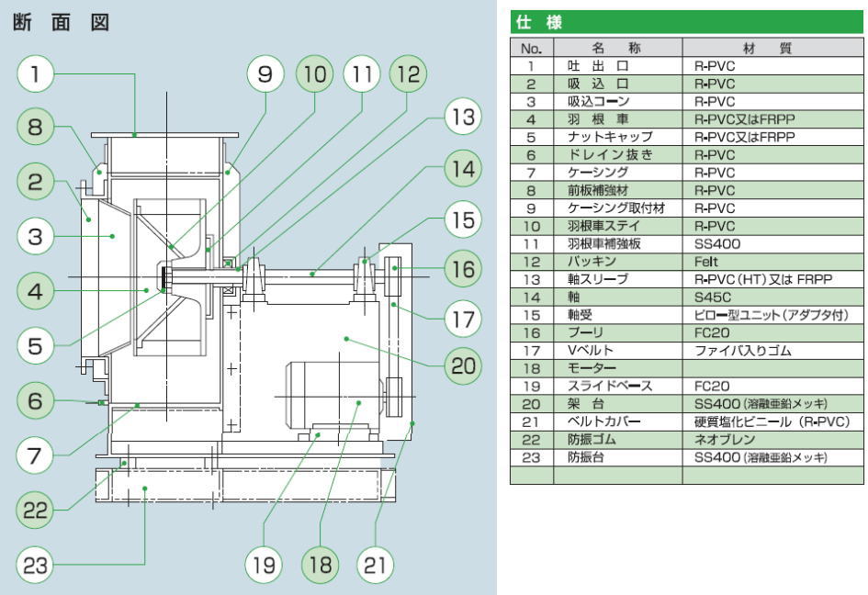The image size is (868, 595).
Task: Select the 材質 column header
Action: pyautogui.click(x=772, y=48)
